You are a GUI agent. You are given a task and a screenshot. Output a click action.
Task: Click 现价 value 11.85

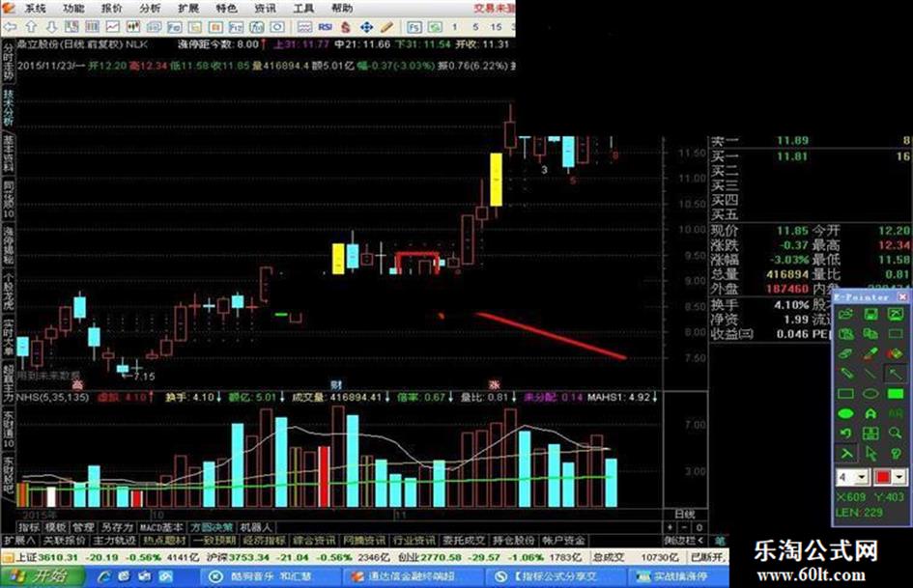coord(792,231)
